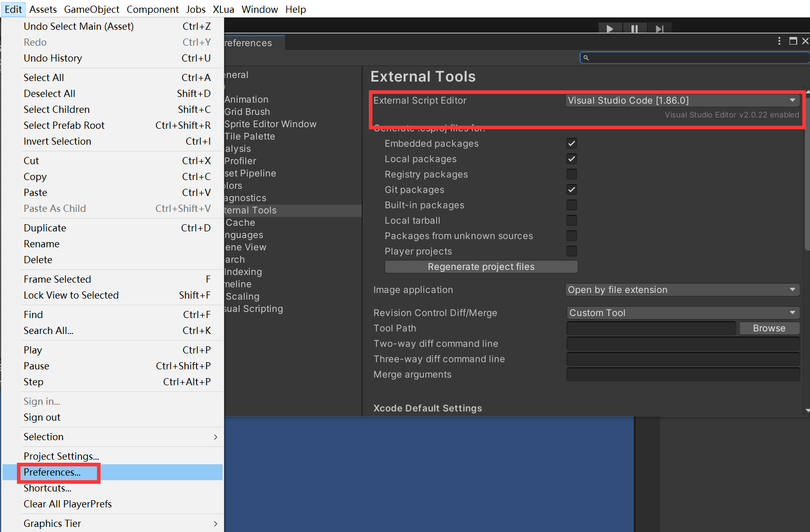The height and width of the screenshot is (532, 810).
Task: Open the Jobs menu
Action: point(195,9)
